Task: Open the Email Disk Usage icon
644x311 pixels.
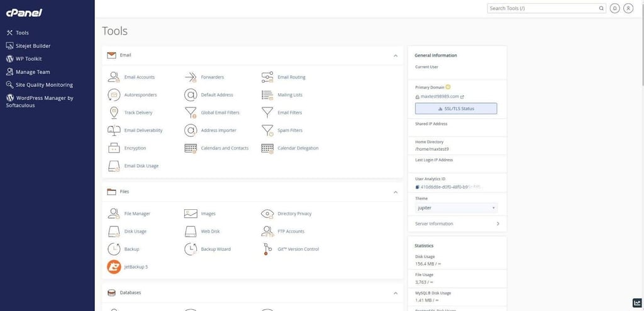Action: click(114, 166)
